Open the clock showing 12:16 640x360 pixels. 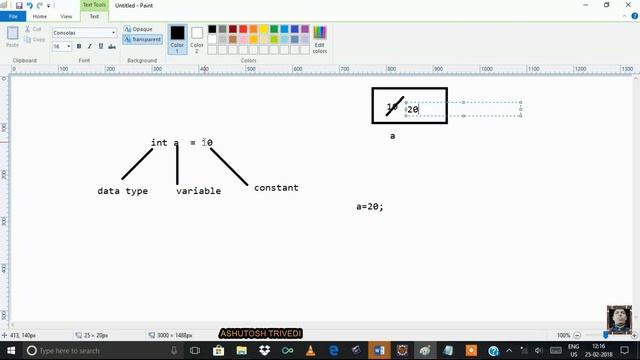599,351
